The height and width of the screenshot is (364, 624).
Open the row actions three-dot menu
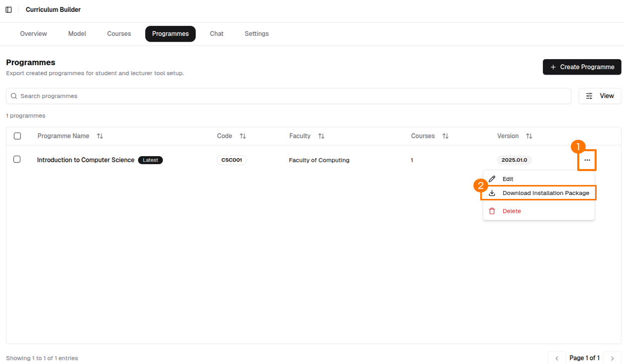587,160
